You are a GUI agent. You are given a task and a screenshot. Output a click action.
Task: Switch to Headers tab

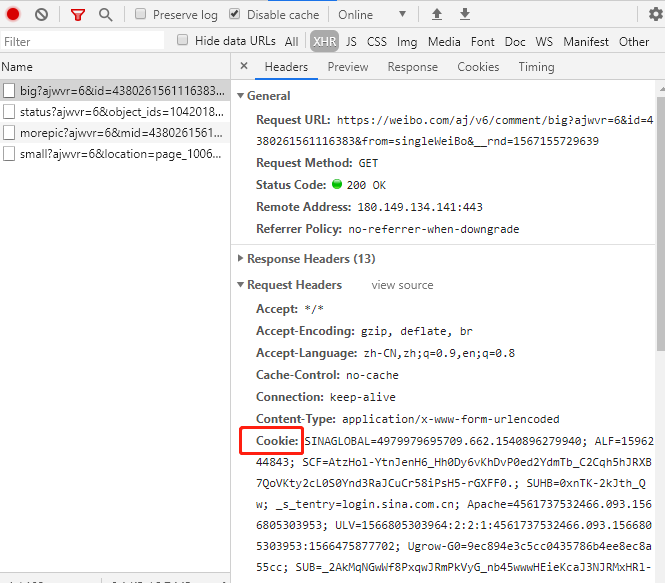pos(286,67)
